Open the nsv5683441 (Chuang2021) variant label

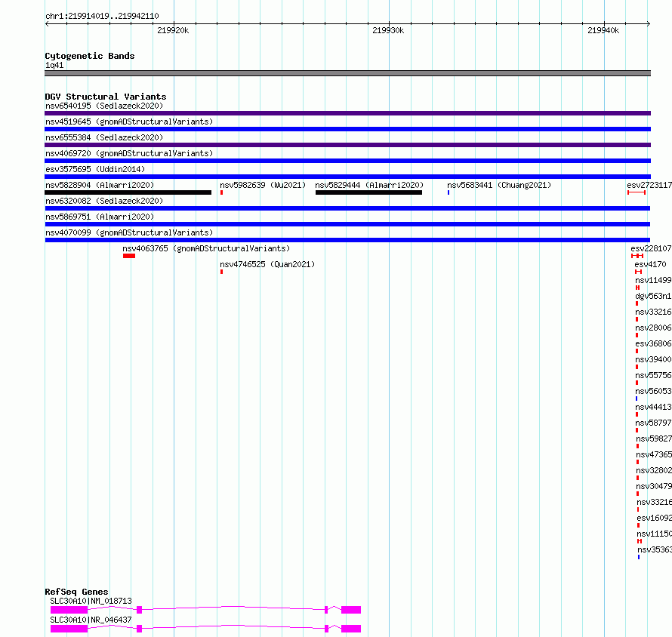tap(499, 185)
